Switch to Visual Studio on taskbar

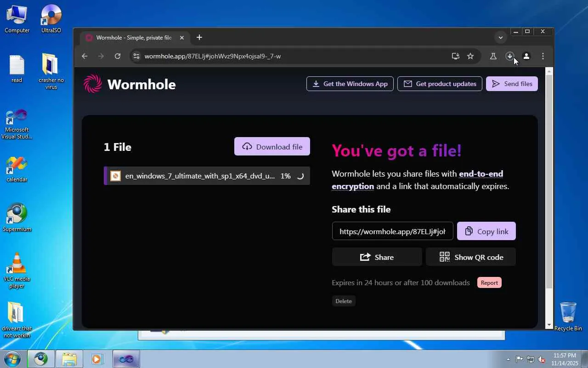(x=126, y=359)
